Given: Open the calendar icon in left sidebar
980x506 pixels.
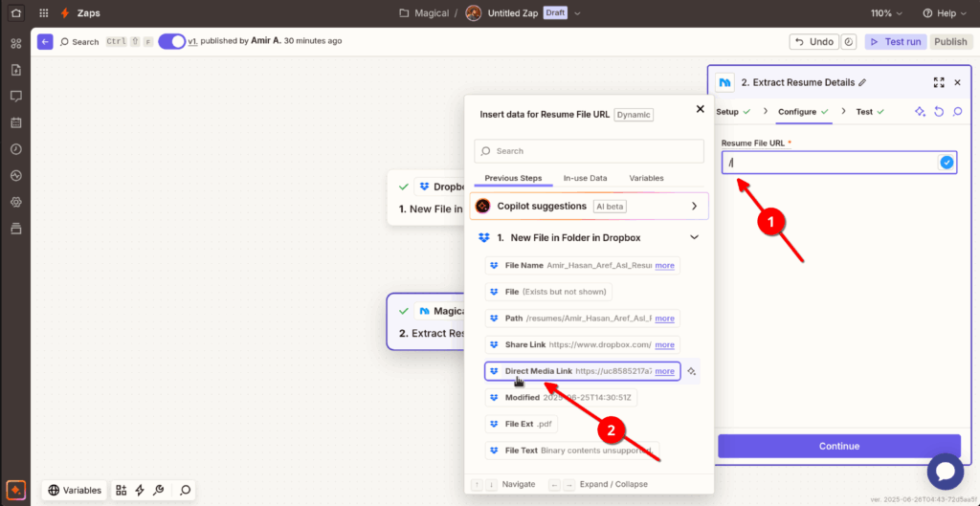Looking at the screenshot, I should pos(16,122).
